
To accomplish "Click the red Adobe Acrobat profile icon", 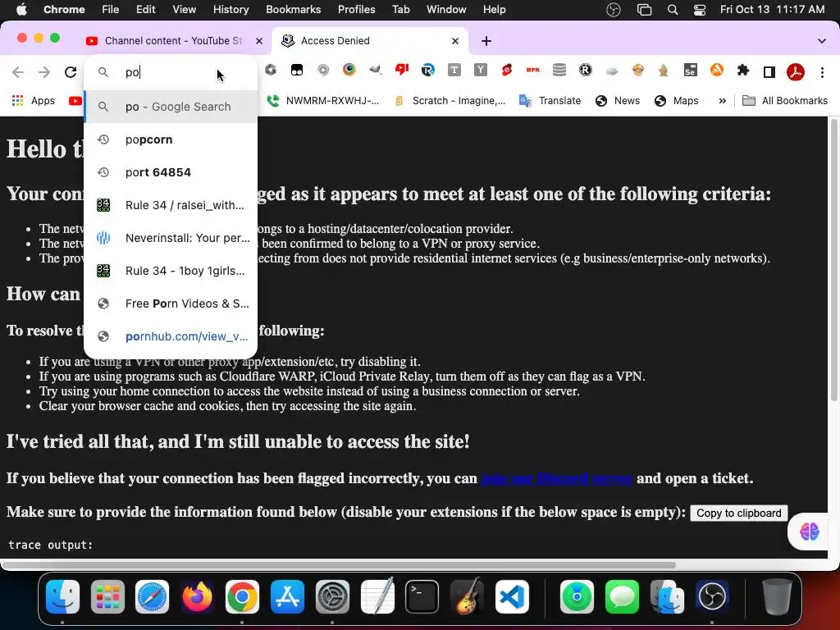I will point(796,72).
